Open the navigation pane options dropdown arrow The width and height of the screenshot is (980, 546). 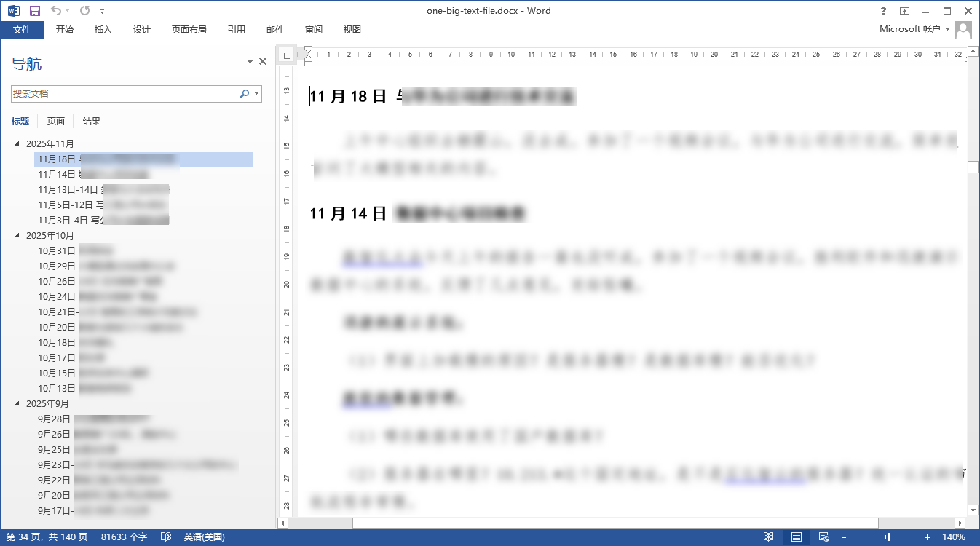tap(249, 61)
